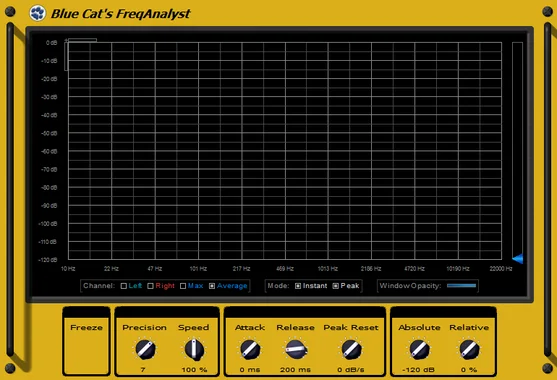The image size is (557, 380).
Task: Toggle the Left channel checkbox
Action: (x=124, y=286)
